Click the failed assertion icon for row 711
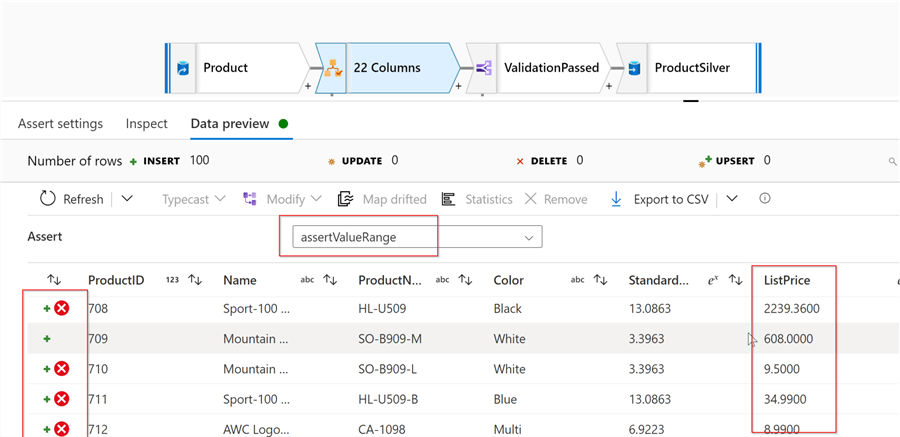The image size is (900, 437). [x=62, y=399]
